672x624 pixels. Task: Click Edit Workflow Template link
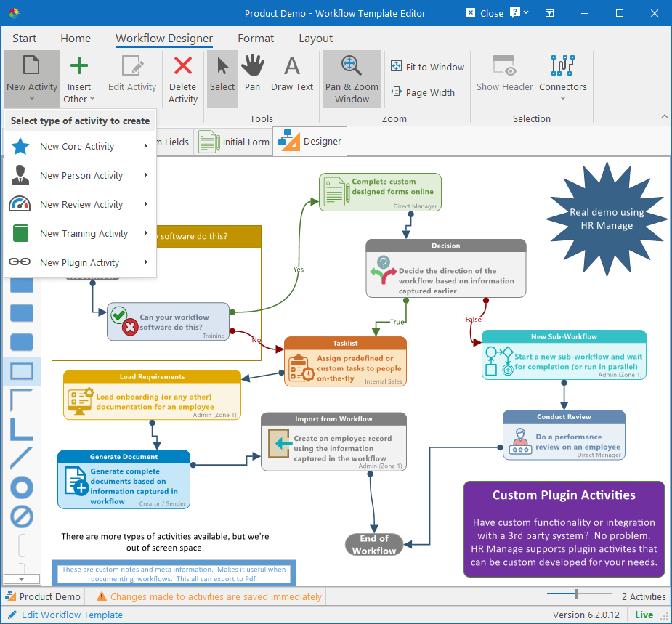[72, 615]
